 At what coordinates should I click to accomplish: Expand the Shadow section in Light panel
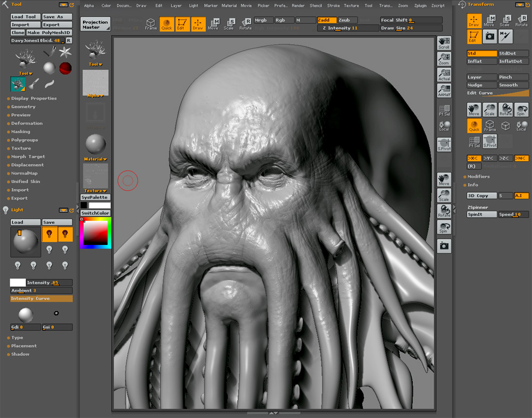pos(20,354)
